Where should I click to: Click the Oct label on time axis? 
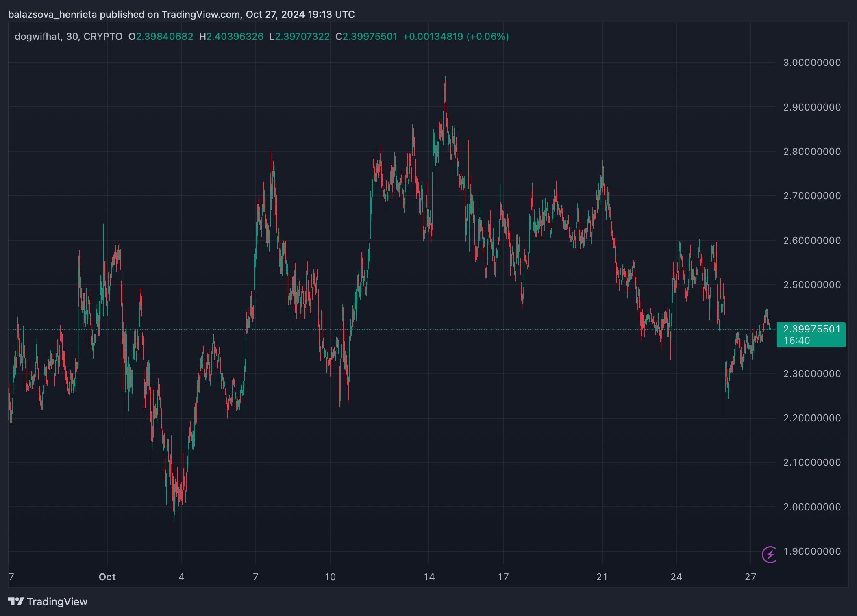coord(107,577)
